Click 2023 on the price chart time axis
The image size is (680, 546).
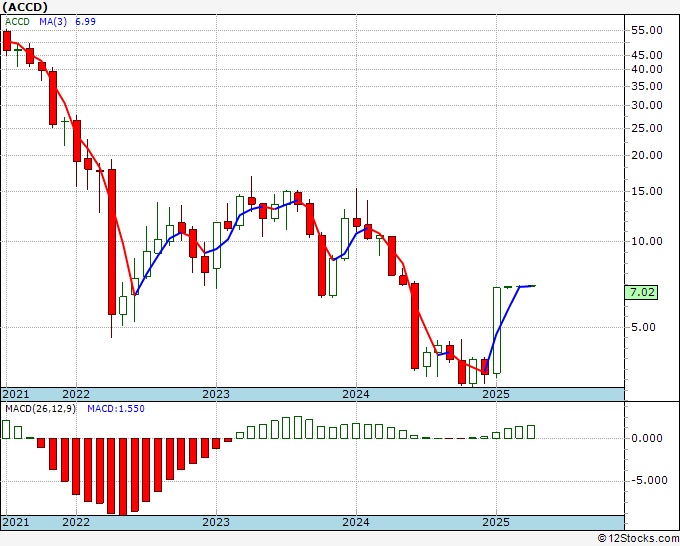[x=216, y=394]
